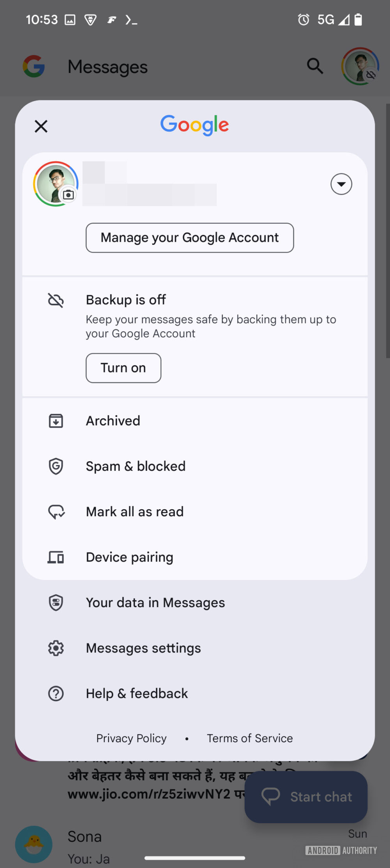Select the Spam & blocked shield icon
390x868 pixels.
[x=56, y=466]
